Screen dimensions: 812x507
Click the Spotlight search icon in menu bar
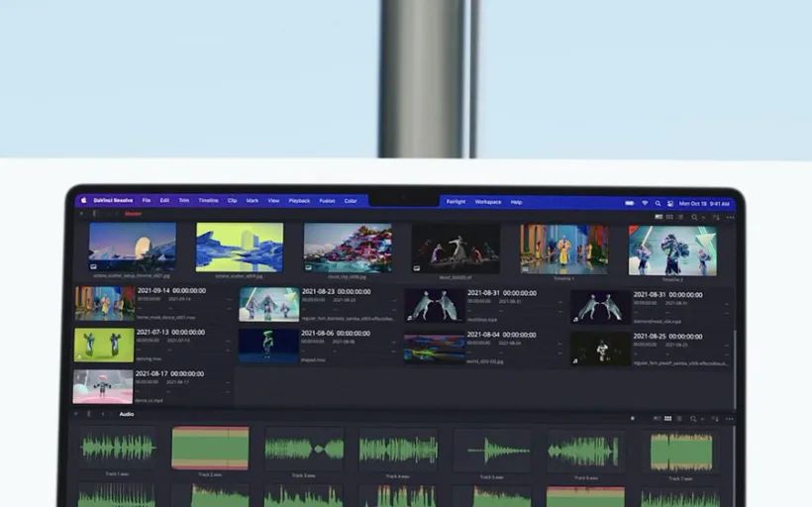657,202
